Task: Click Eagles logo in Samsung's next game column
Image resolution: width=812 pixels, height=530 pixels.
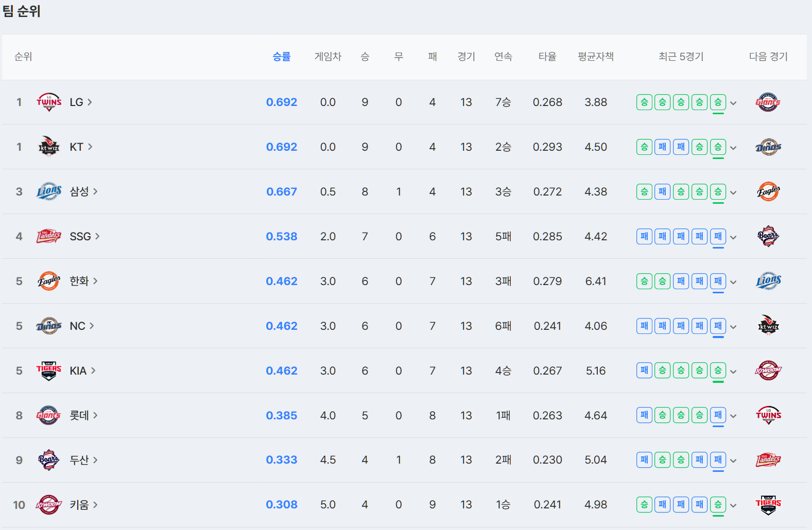Action: pos(768,192)
